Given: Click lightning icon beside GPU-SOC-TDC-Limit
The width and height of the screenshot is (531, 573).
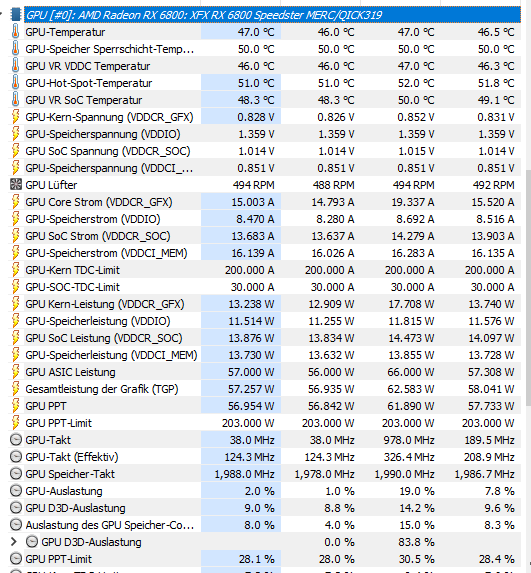Looking at the screenshot, I should 15,287.
